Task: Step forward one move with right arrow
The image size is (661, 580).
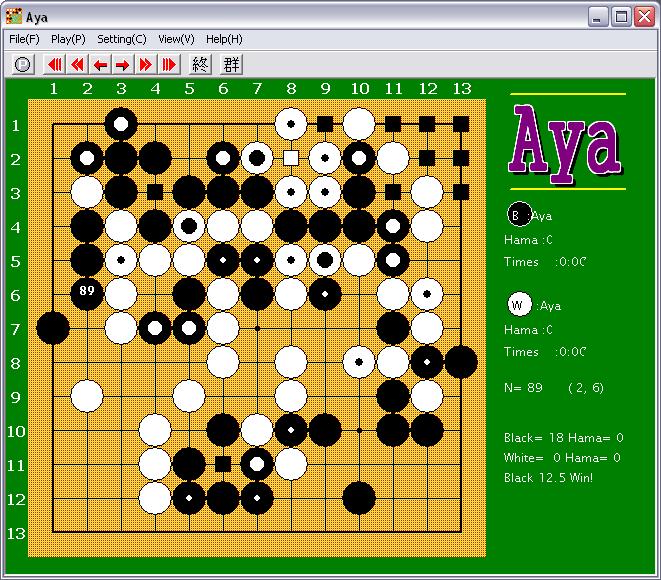Action: [x=123, y=64]
